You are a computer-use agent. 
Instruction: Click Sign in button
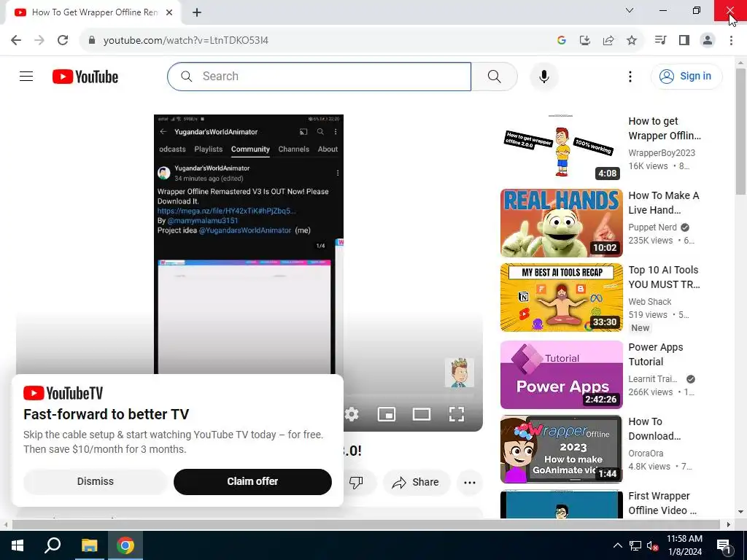tap(686, 76)
